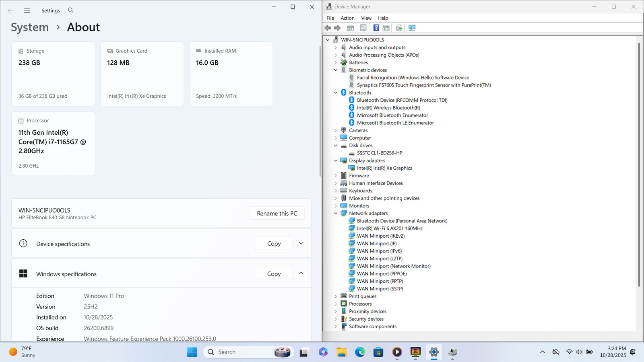This screenshot has height=362, width=644.
Task: Select Intel(R) Wi-Fi 6 AX201 160MHz adapter
Action: [x=390, y=228]
